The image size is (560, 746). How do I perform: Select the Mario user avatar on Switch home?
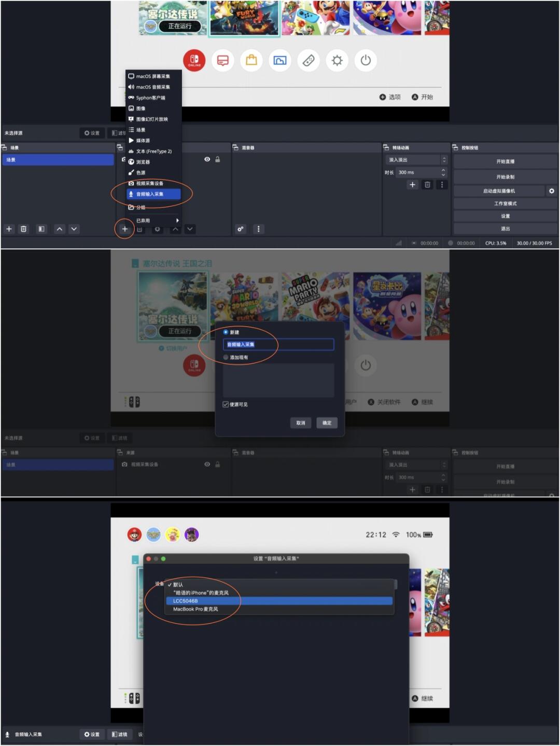point(134,534)
